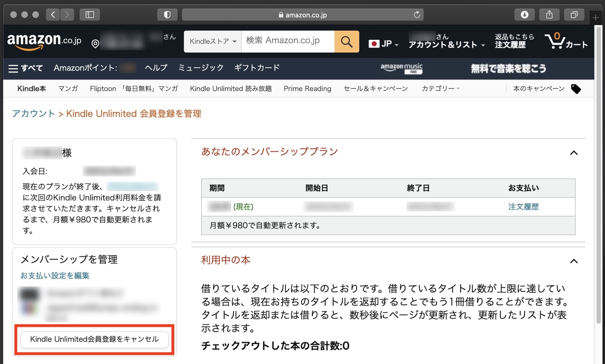
Task: Click Kindle Unlimited会員登録をキャンセル button
Action: [94, 339]
